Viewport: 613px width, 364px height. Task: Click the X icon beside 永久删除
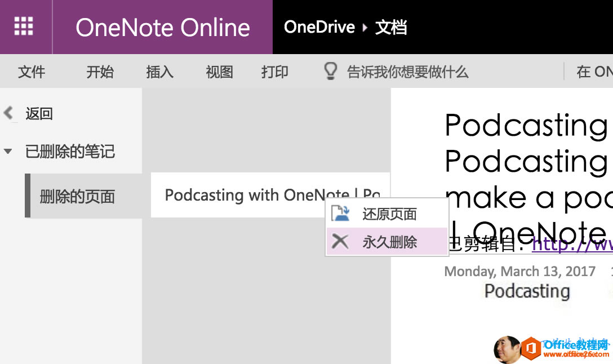tap(340, 241)
